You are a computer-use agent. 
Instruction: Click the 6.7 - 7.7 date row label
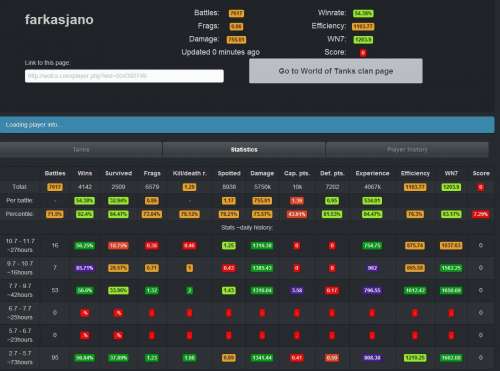[x=20, y=313]
